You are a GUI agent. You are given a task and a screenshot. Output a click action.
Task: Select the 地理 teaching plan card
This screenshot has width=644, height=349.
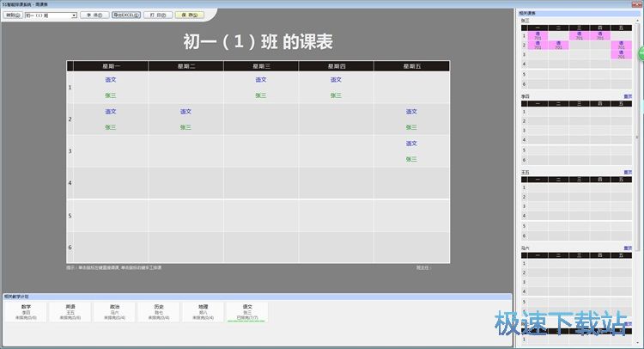tap(204, 312)
